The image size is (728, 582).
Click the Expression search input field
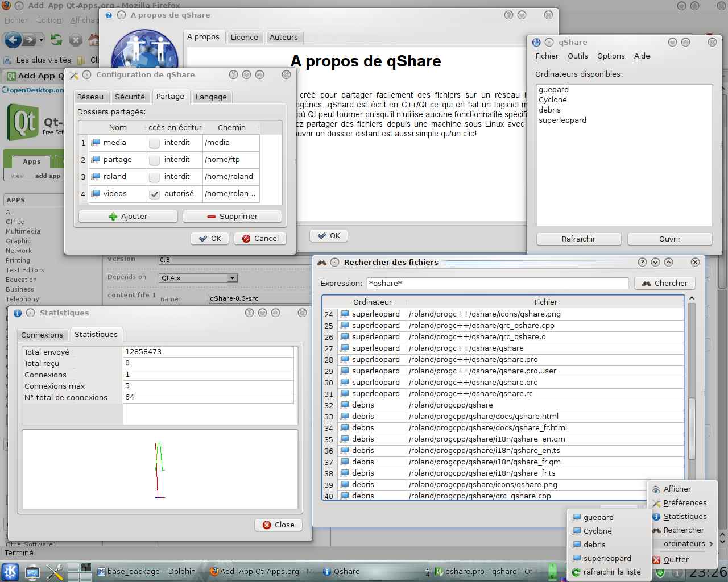click(x=497, y=283)
